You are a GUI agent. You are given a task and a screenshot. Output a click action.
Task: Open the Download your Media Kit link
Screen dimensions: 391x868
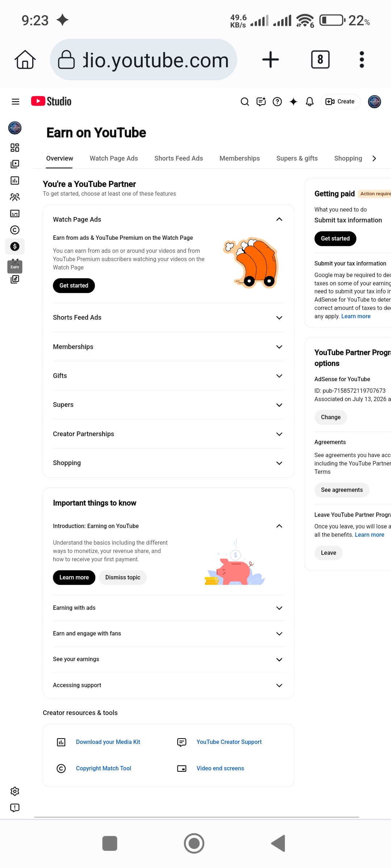pos(108,742)
